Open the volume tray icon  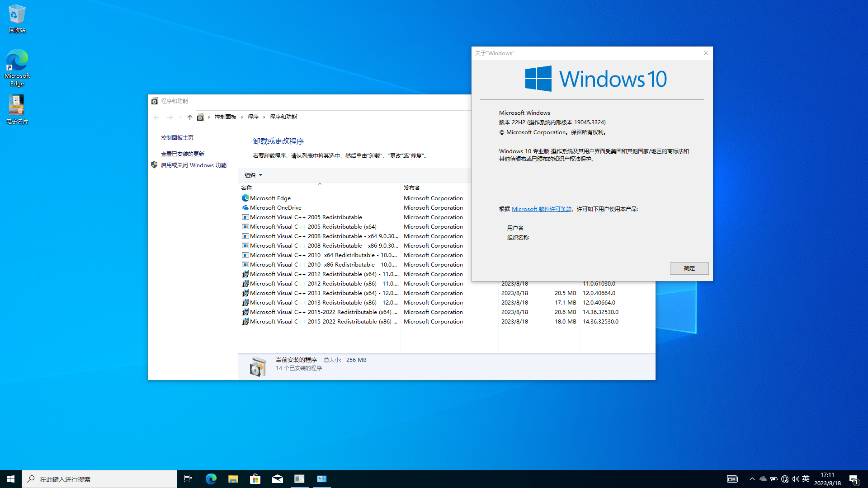coord(795,479)
